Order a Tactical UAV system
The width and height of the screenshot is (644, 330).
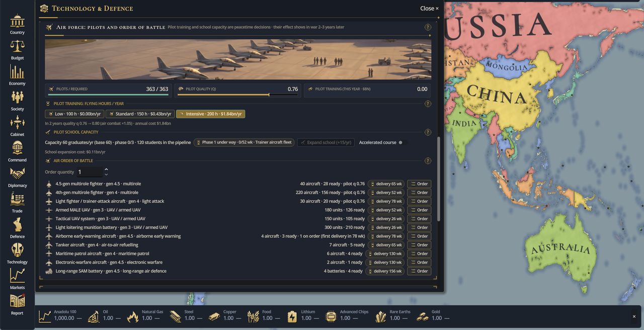pyautogui.click(x=419, y=219)
